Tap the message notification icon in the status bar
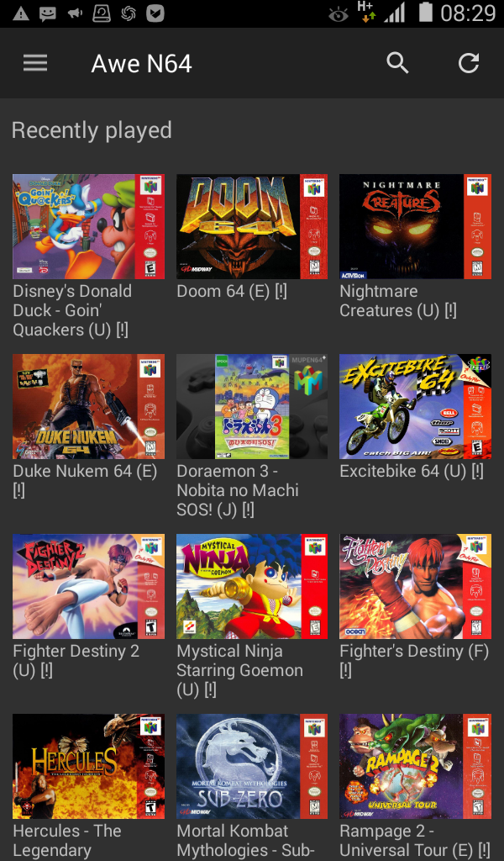 click(x=48, y=13)
